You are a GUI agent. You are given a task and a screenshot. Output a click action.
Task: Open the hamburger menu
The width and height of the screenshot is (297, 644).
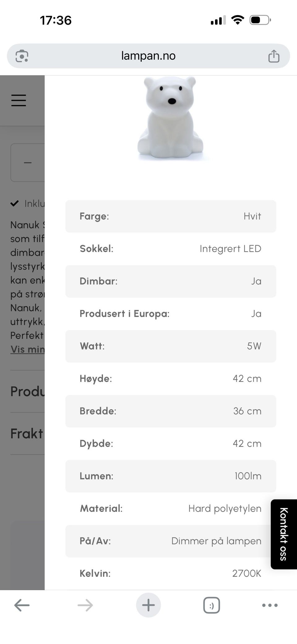point(19,100)
